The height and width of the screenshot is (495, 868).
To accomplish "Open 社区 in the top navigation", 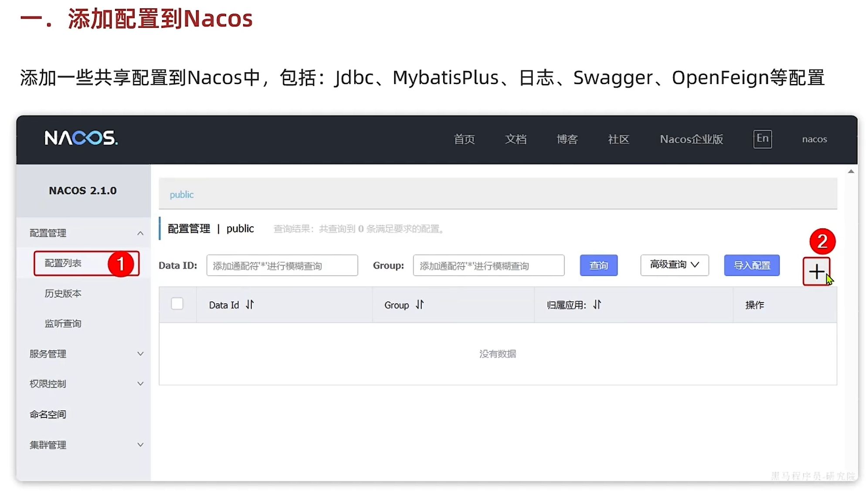I will (618, 139).
